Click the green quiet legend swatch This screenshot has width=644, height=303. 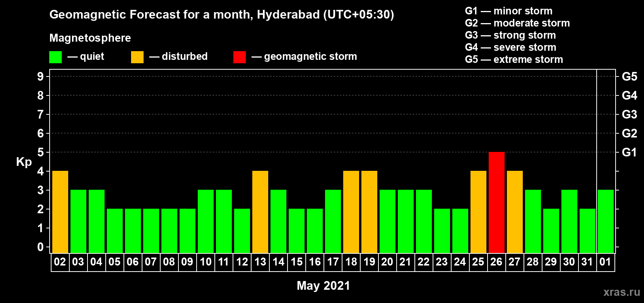coord(55,57)
